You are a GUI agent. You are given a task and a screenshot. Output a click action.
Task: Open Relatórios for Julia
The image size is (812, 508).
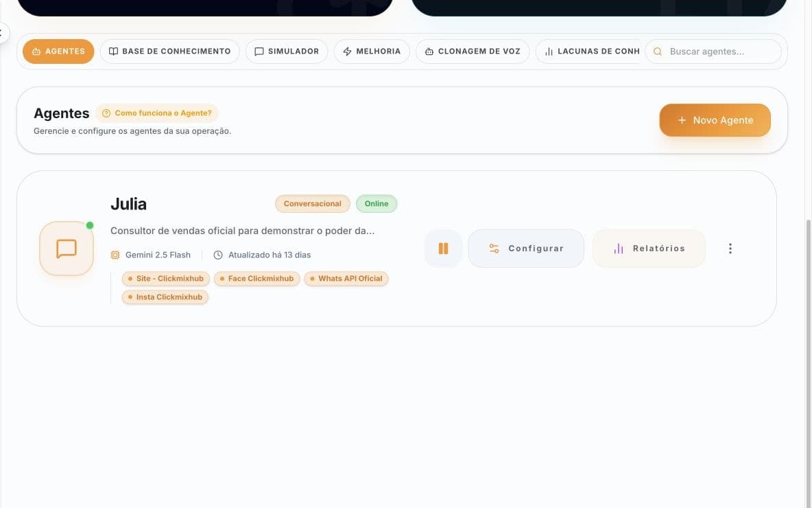pyautogui.click(x=649, y=249)
